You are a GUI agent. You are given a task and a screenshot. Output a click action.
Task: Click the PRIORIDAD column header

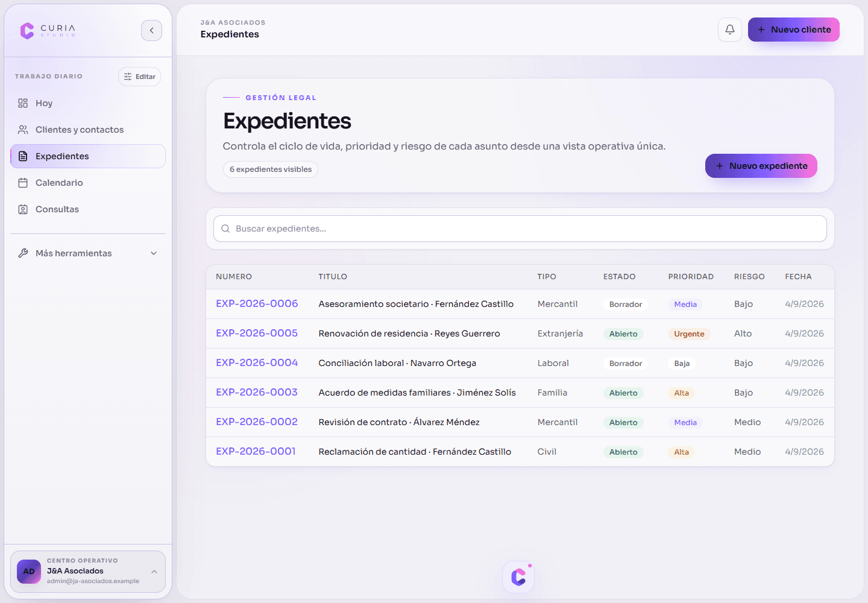coord(691,277)
